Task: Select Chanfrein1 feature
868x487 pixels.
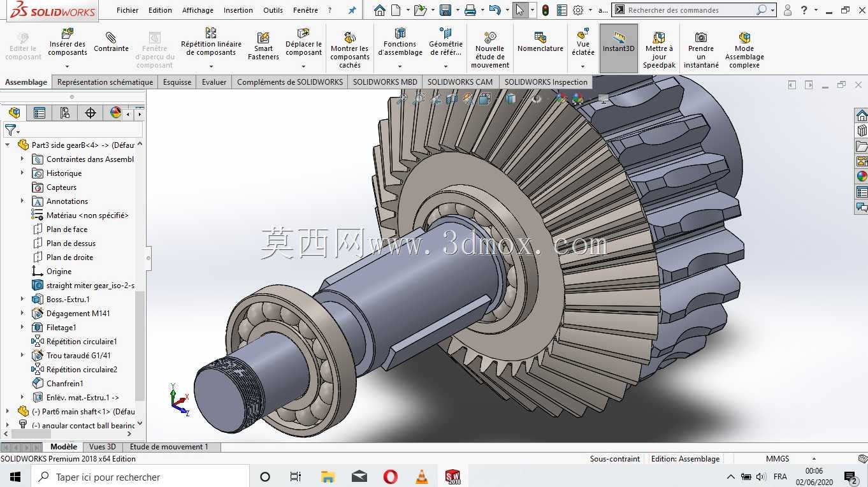Action: pyautogui.click(x=65, y=383)
